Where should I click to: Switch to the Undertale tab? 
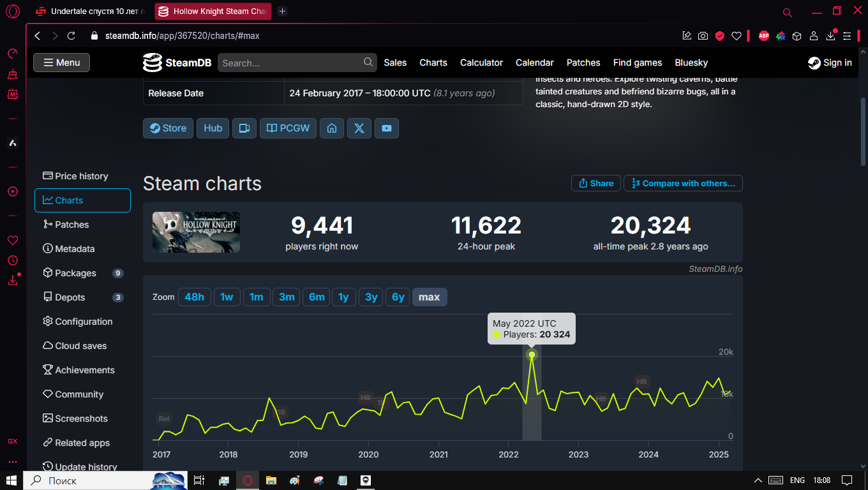[x=90, y=11]
